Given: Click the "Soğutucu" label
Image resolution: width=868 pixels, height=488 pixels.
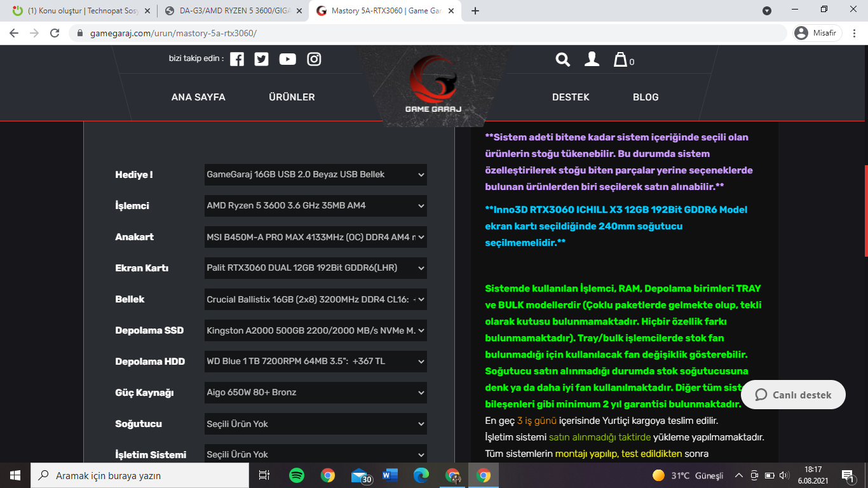Looking at the screenshot, I should [139, 424].
